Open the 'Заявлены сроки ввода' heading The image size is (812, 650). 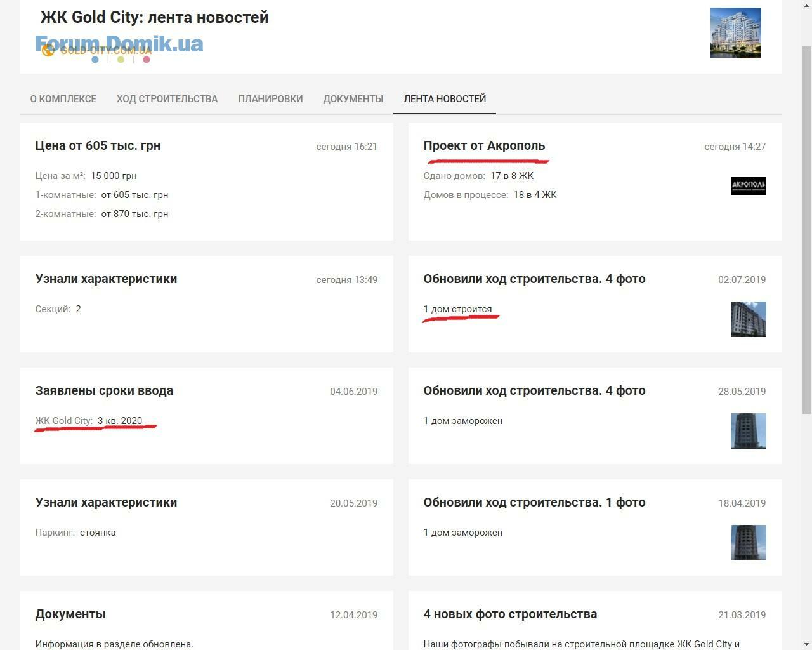click(104, 390)
